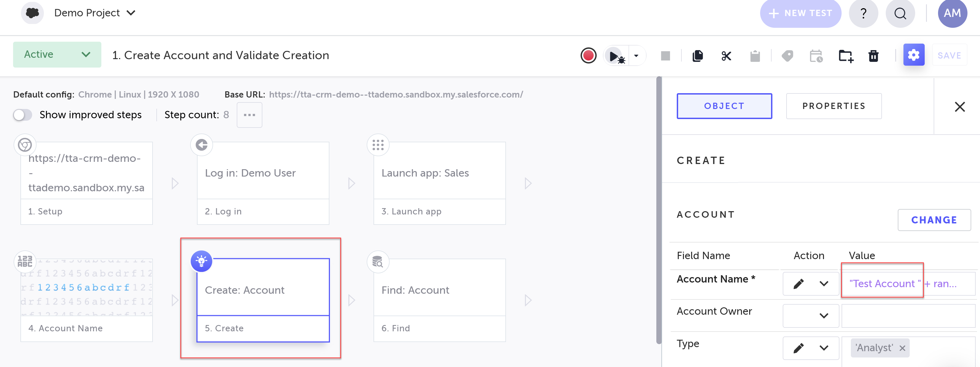
Task: Click the copy steps icon
Action: point(697,56)
